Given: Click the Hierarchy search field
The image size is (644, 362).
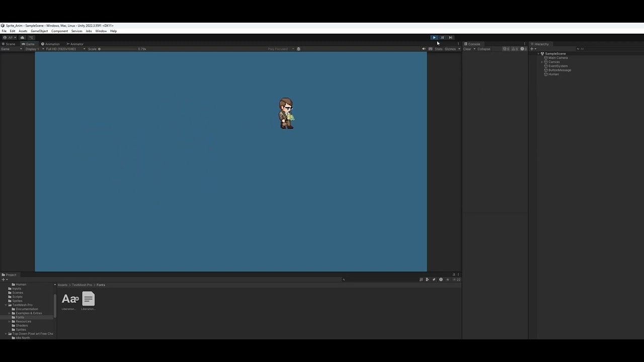Looking at the screenshot, I should click(610, 49).
